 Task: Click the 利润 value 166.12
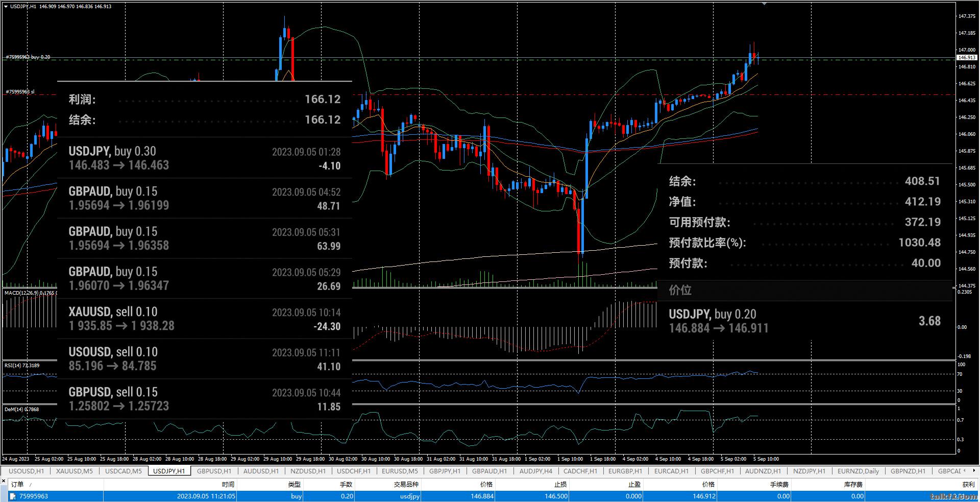(x=323, y=99)
